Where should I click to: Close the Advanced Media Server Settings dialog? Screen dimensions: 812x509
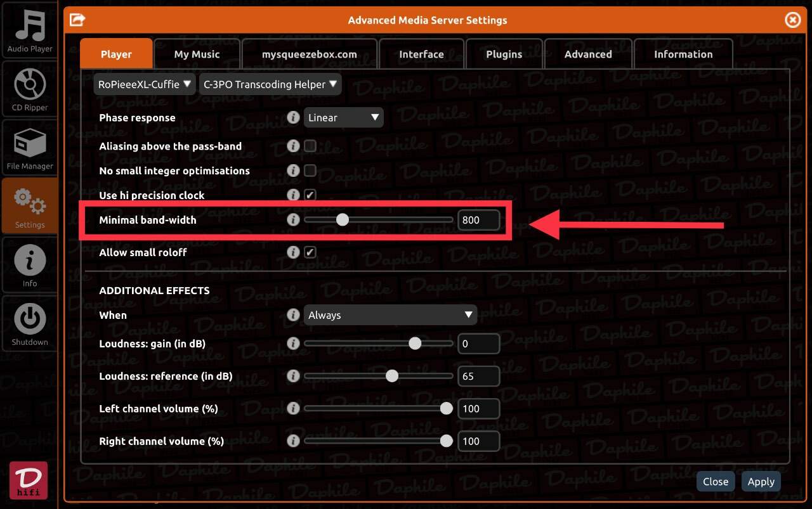tap(792, 20)
